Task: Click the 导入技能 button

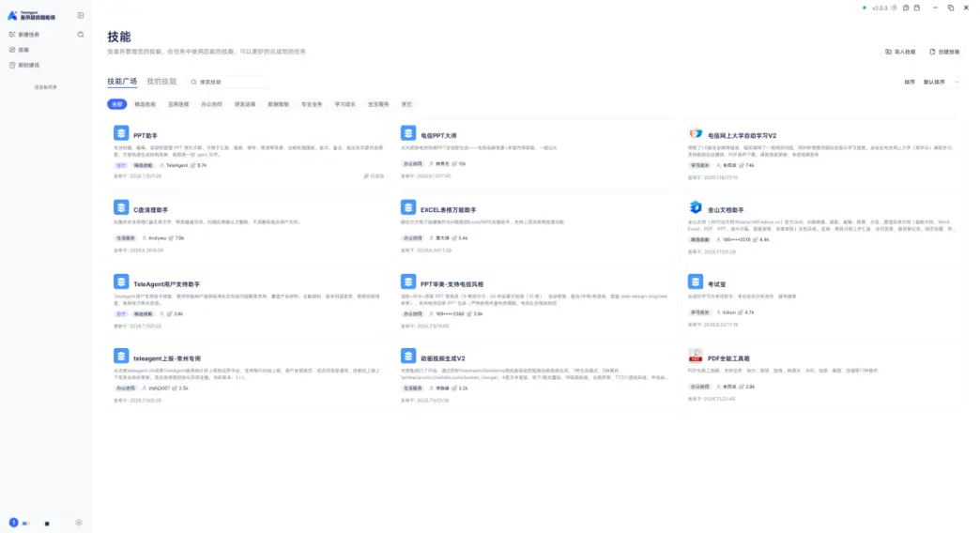Action: 900,52
